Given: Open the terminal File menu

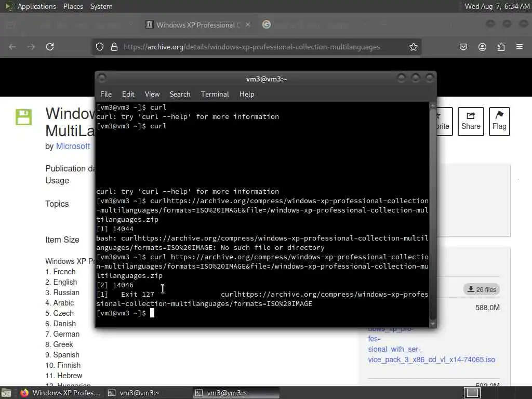Looking at the screenshot, I should pyautogui.click(x=106, y=95).
